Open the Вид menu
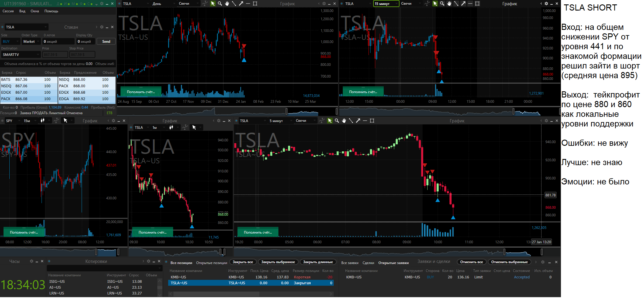 pos(22,11)
